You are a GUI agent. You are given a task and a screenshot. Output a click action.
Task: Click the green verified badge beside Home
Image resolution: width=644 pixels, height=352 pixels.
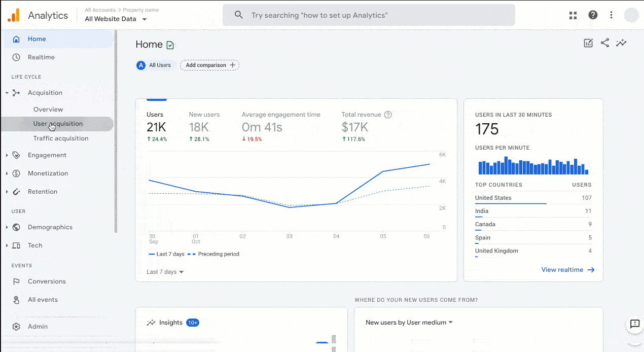170,45
